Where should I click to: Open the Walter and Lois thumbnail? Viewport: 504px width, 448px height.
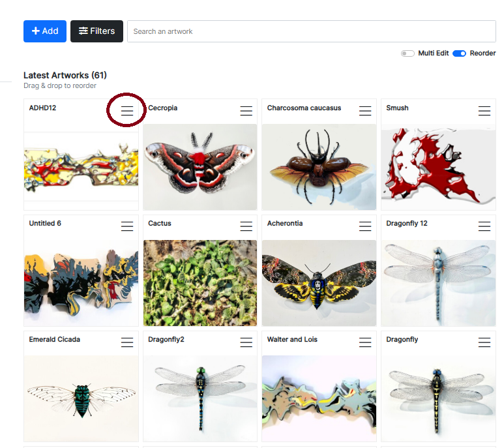tap(319, 398)
